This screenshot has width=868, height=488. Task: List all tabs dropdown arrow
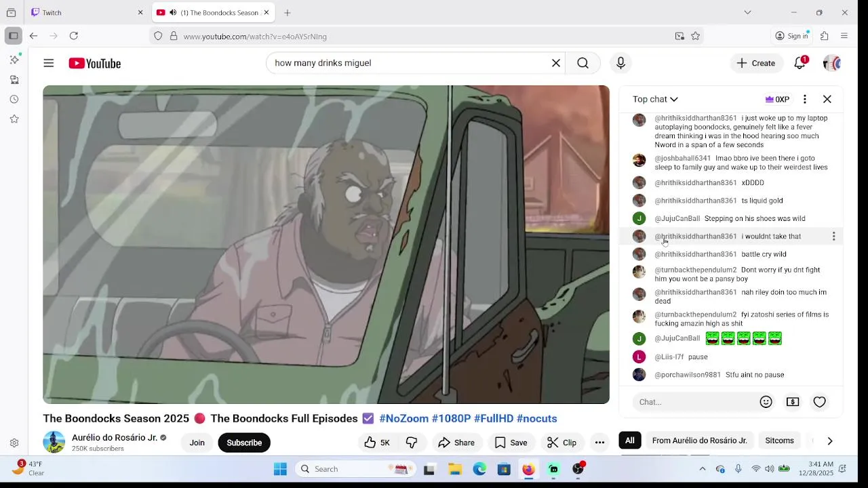pos(747,12)
